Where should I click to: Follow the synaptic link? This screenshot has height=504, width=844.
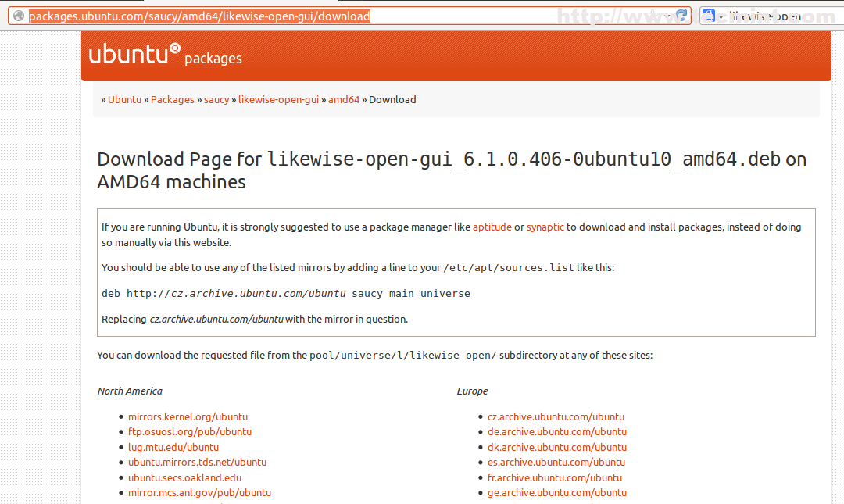click(545, 227)
